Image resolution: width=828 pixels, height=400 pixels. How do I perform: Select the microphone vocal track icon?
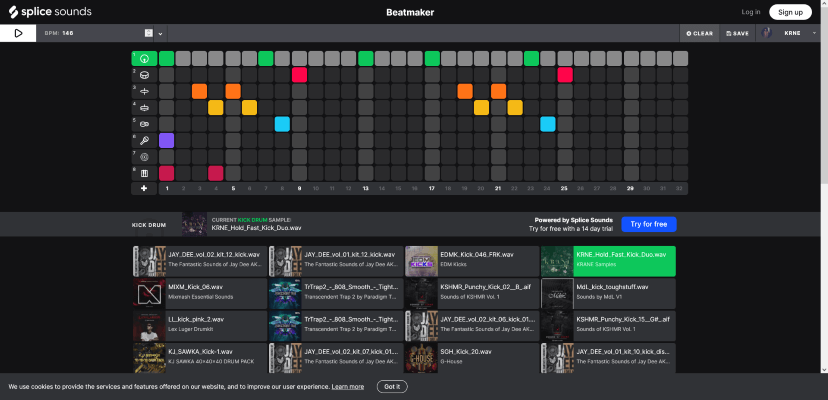(x=144, y=141)
